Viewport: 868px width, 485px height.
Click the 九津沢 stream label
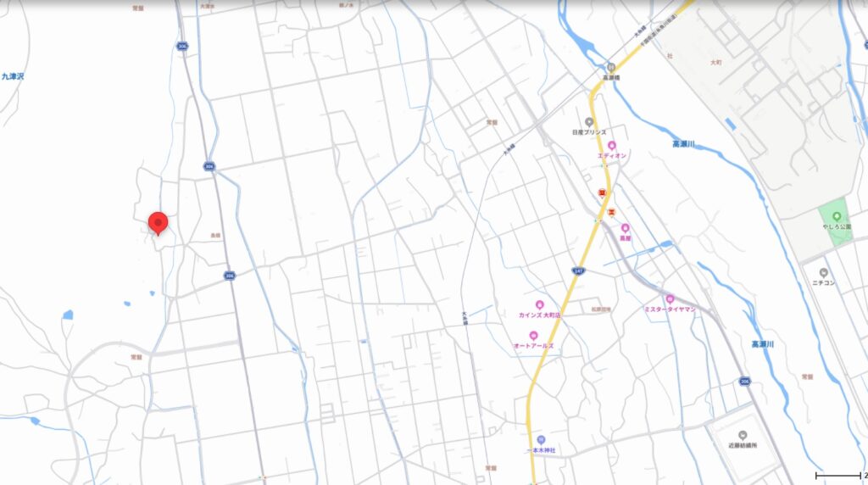pyautogui.click(x=13, y=77)
